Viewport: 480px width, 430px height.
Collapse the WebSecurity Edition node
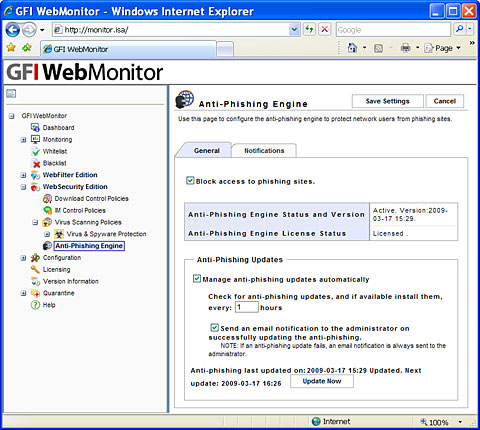pos(23,187)
